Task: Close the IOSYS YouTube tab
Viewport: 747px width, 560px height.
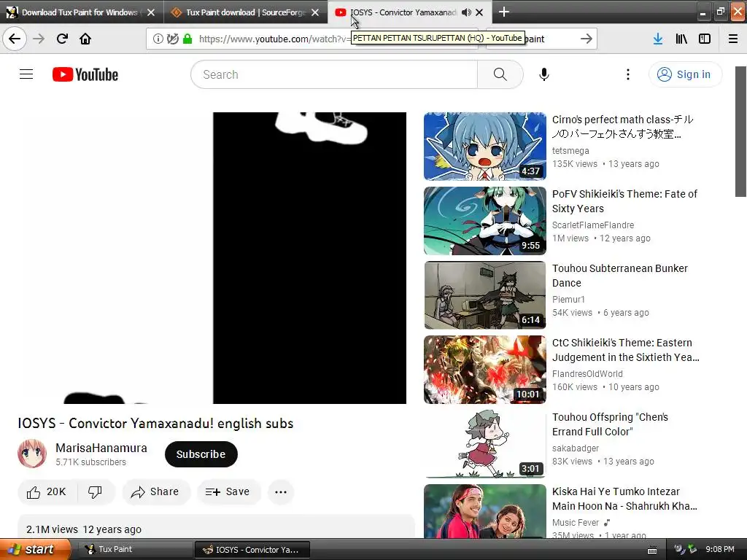Action: [479, 12]
